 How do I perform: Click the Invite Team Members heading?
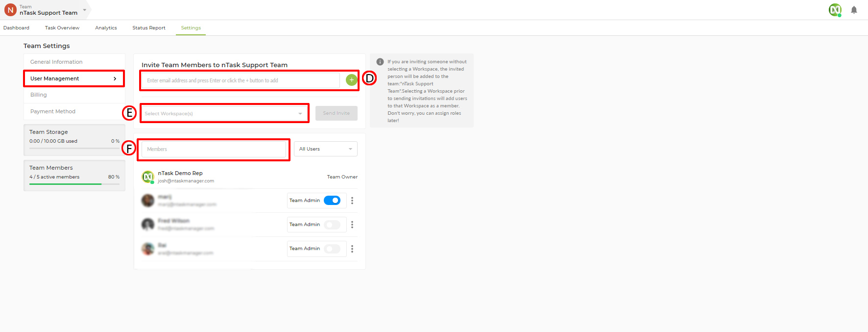[x=215, y=65]
